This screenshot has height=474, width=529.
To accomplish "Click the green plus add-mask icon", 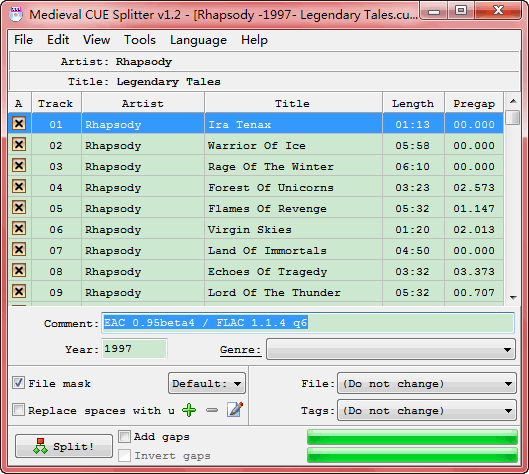I will click(189, 410).
